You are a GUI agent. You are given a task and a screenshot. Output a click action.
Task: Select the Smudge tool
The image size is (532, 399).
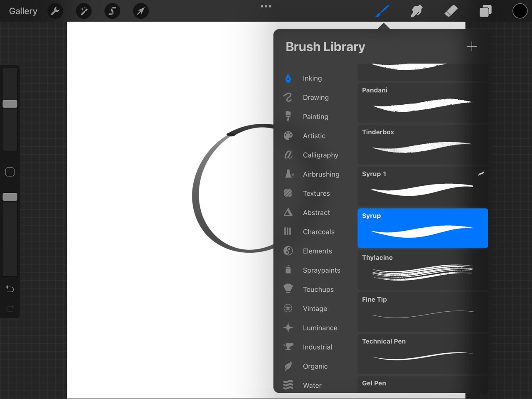(x=416, y=11)
